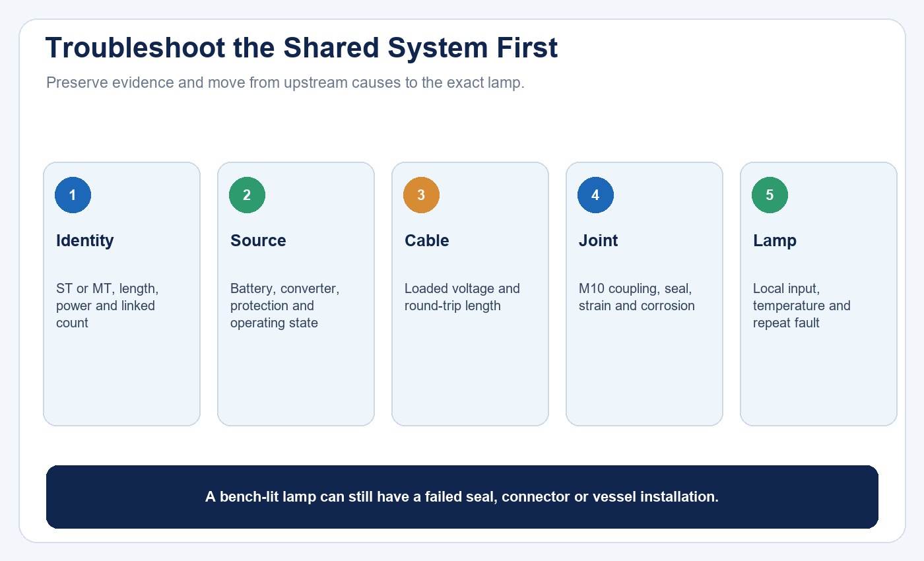Click the 'ST or MT, length' description

tap(108, 306)
